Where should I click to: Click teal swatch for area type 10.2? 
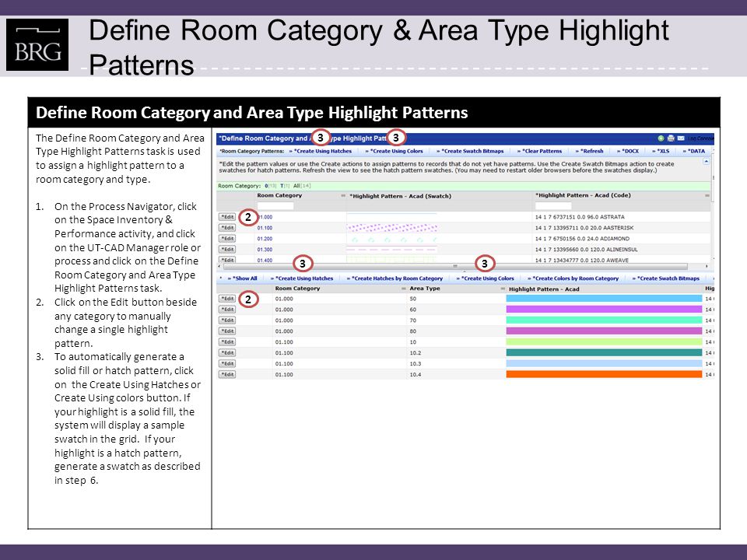[x=604, y=353]
